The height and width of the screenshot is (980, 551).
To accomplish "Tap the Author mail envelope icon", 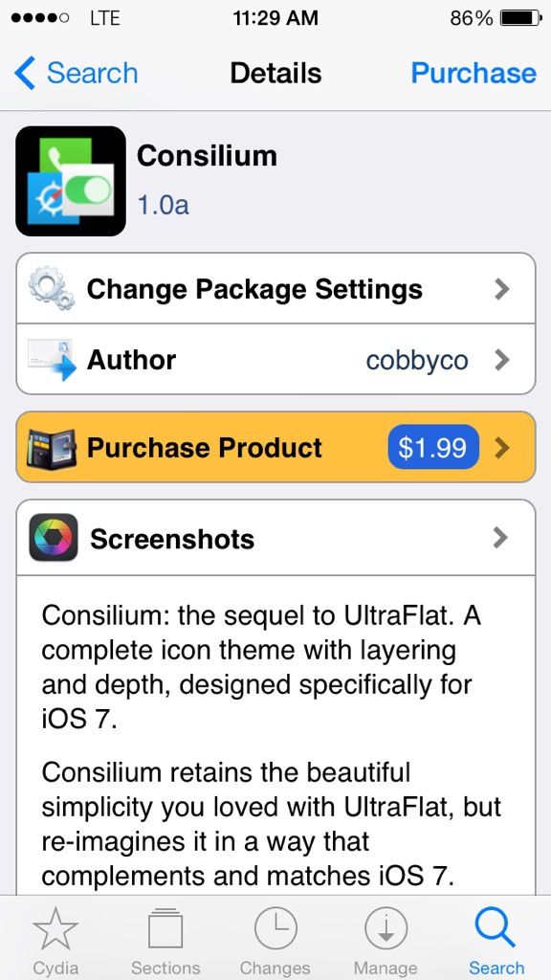I will tap(52, 360).
